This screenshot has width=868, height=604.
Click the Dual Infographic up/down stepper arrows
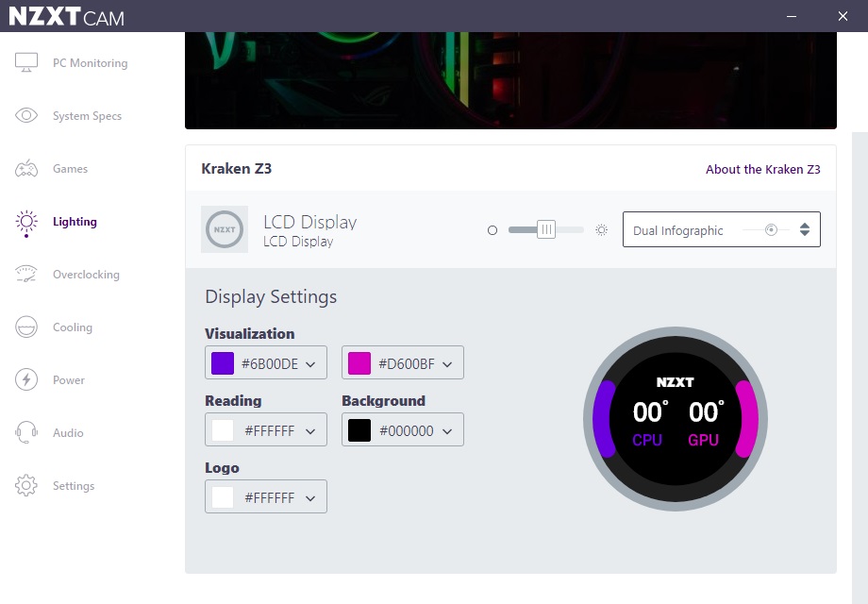(805, 229)
